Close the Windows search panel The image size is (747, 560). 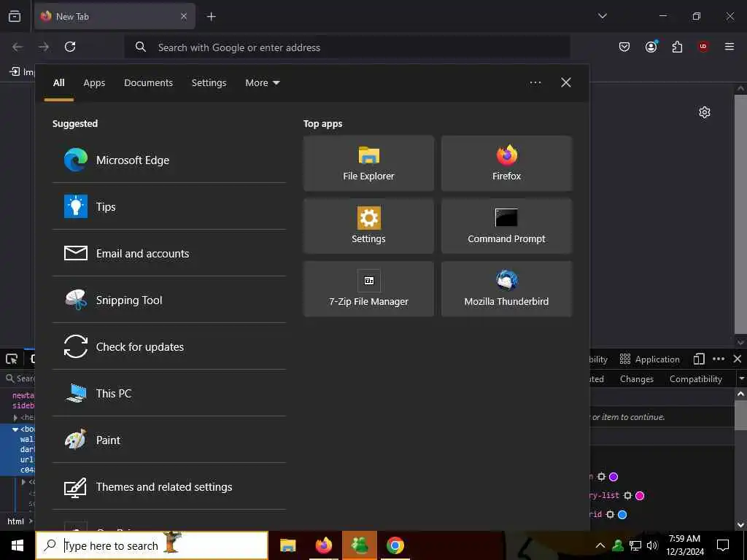point(566,83)
